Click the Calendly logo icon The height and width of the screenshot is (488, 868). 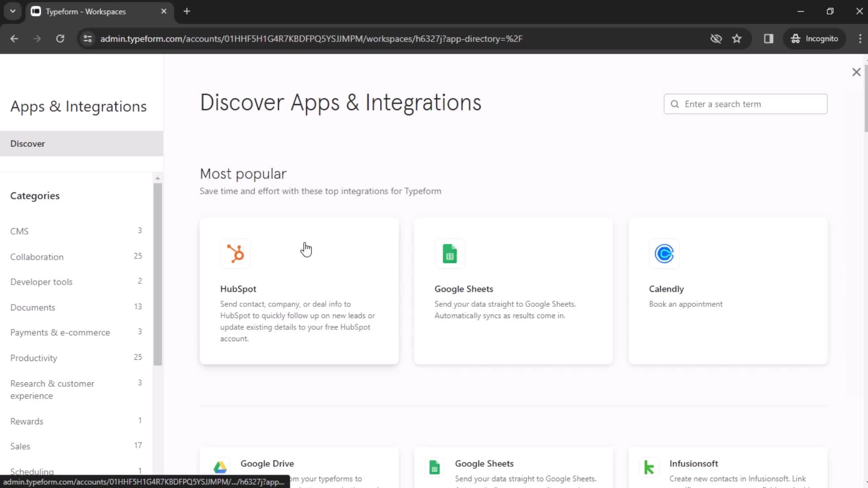(664, 253)
